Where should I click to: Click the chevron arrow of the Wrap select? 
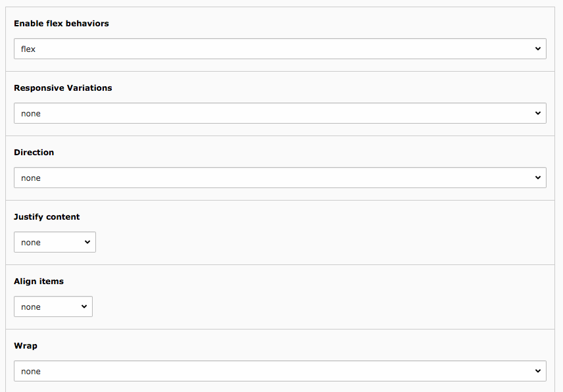coord(538,371)
